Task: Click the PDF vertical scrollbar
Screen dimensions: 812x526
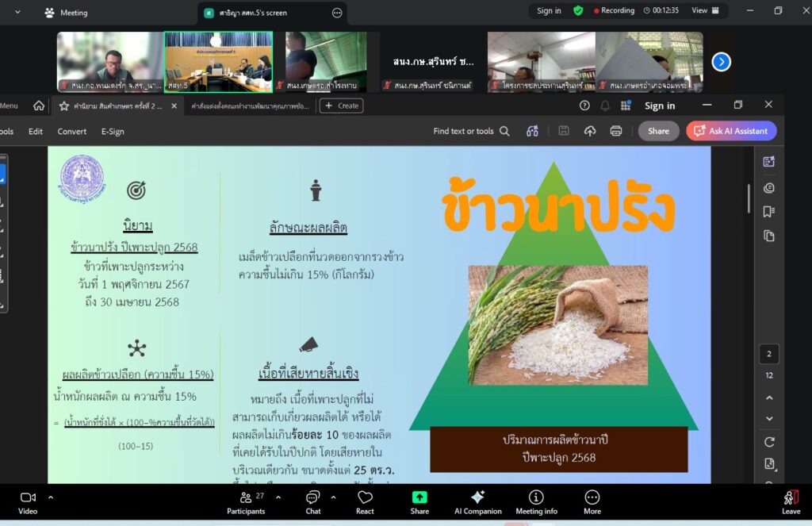Action: point(749,198)
